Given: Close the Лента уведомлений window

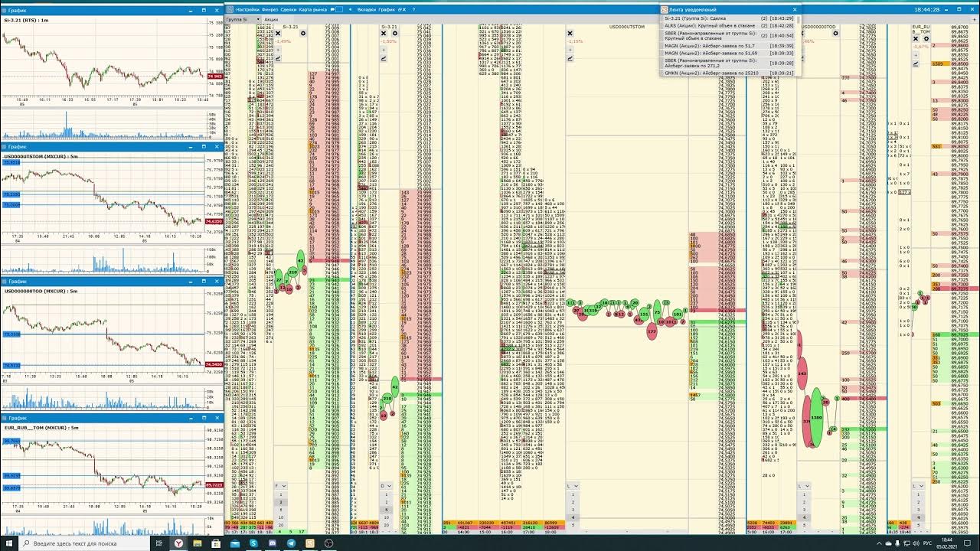Looking at the screenshot, I should (795, 9).
